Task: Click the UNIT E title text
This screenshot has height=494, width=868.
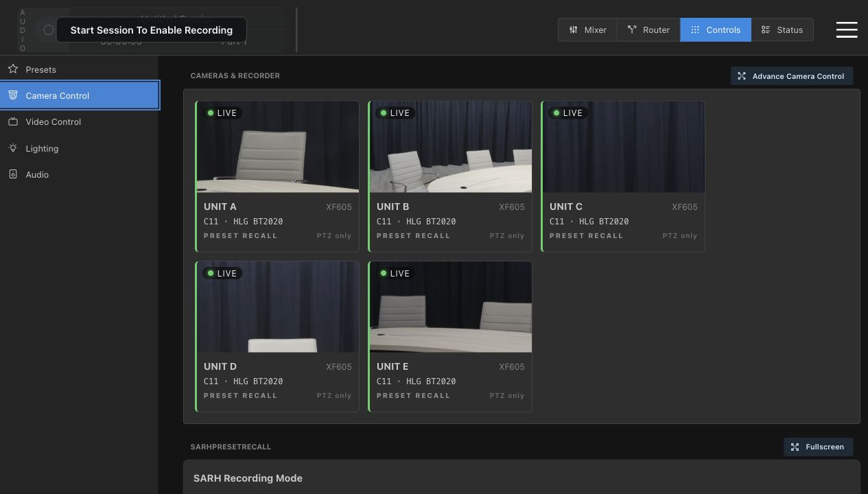Action: [392, 366]
